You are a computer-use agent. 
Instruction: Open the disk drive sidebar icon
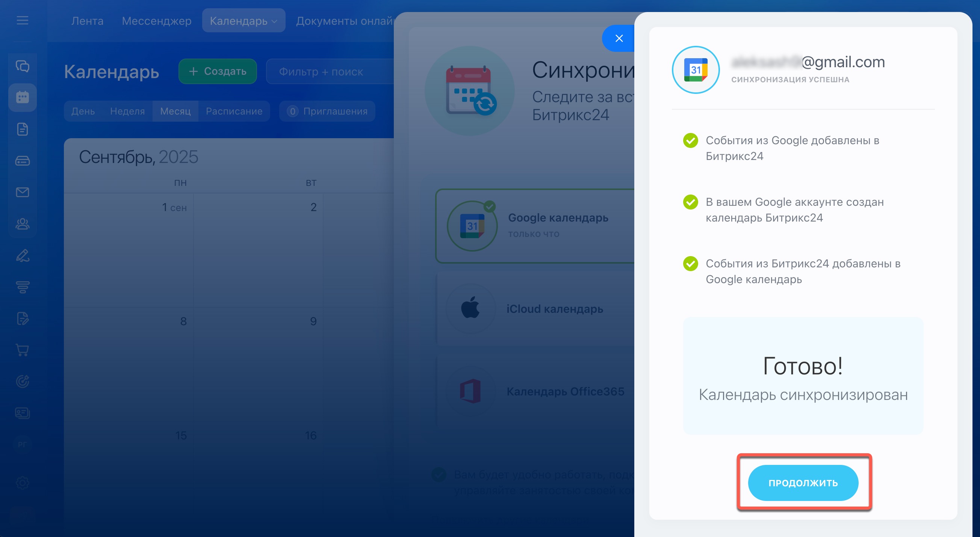[23, 161]
